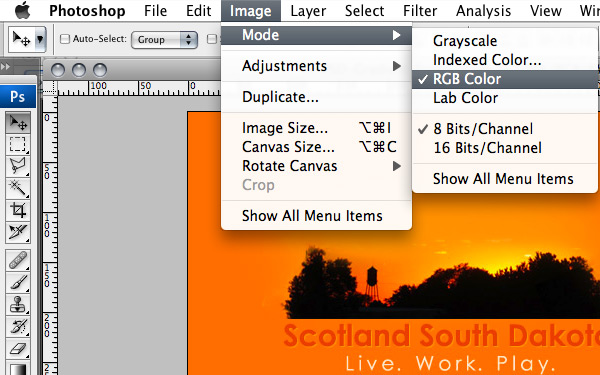This screenshot has height=375, width=600.
Task: Click the Ps logo on toolbox
Action: click(x=18, y=96)
